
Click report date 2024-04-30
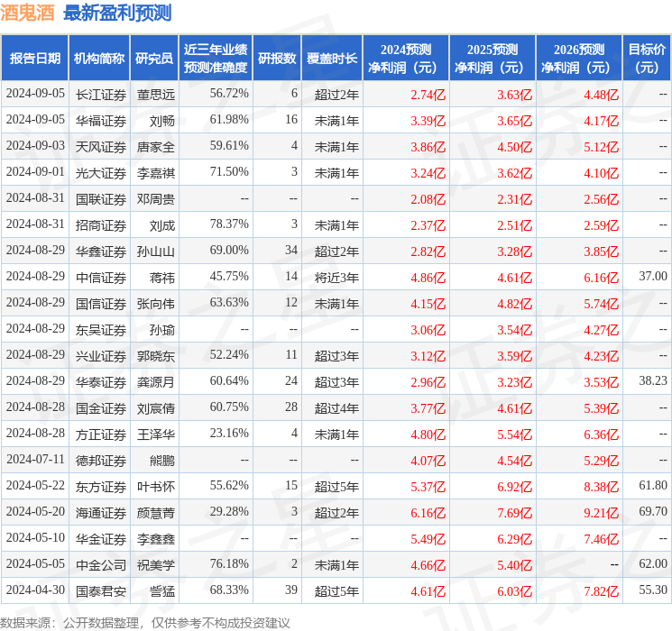[35, 590]
